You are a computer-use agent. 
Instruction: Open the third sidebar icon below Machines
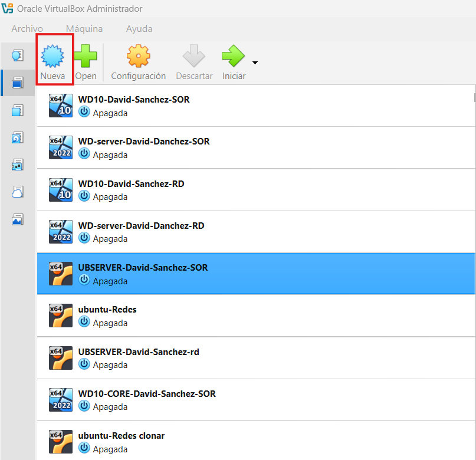18,110
